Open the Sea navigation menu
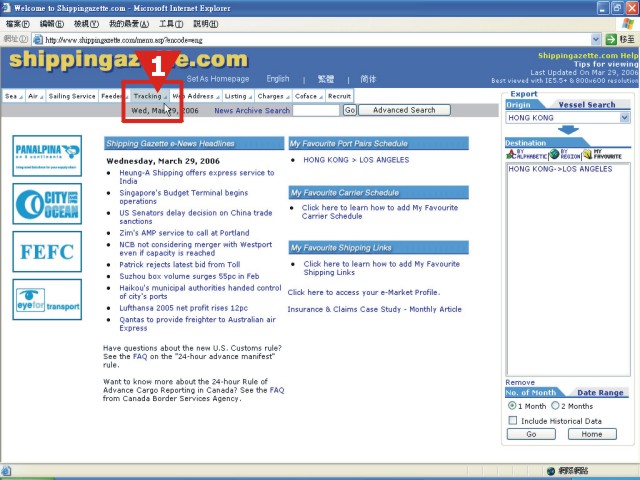Viewport: 640px width, 480px height. (13, 96)
